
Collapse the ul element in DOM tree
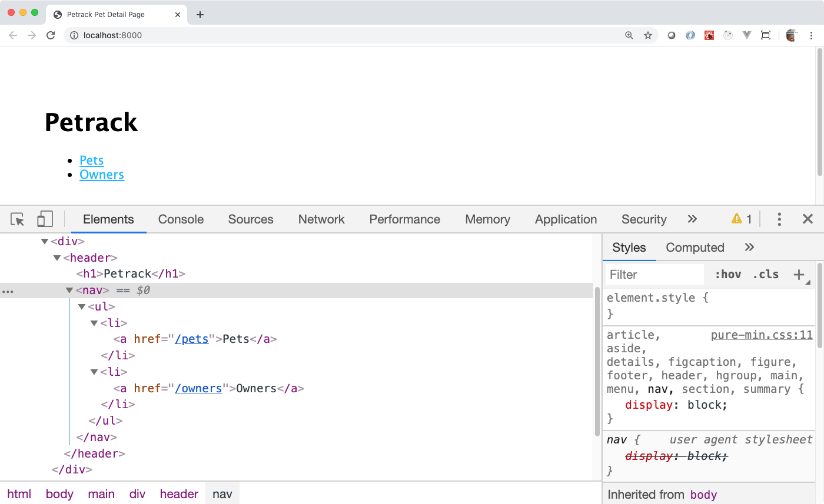coord(82,306)
